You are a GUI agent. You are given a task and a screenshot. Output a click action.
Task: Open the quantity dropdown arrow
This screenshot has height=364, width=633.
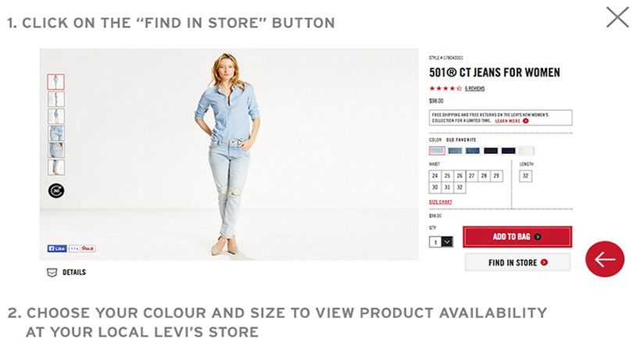point(447,241)
